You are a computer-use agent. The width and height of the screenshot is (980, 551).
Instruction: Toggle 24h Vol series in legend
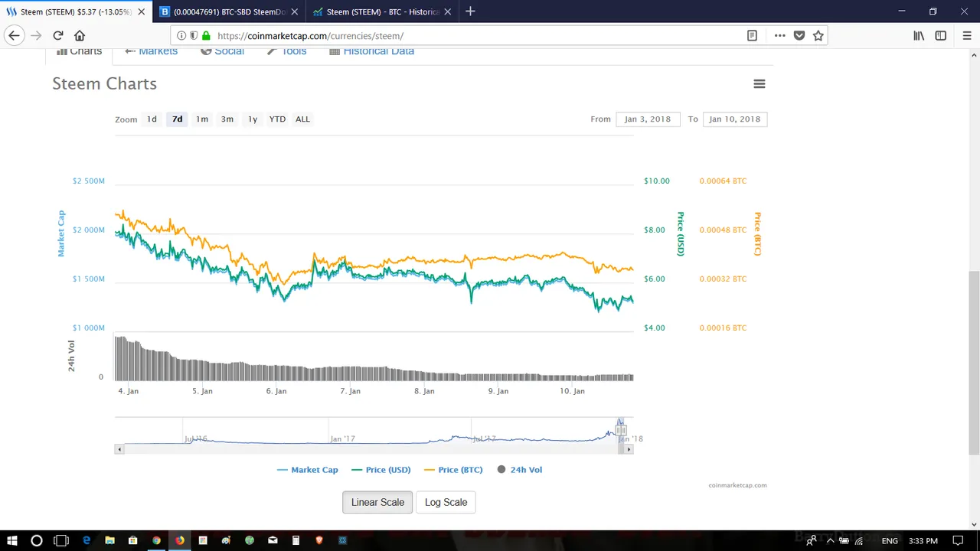pyautogui.click(x=520, y=470)
